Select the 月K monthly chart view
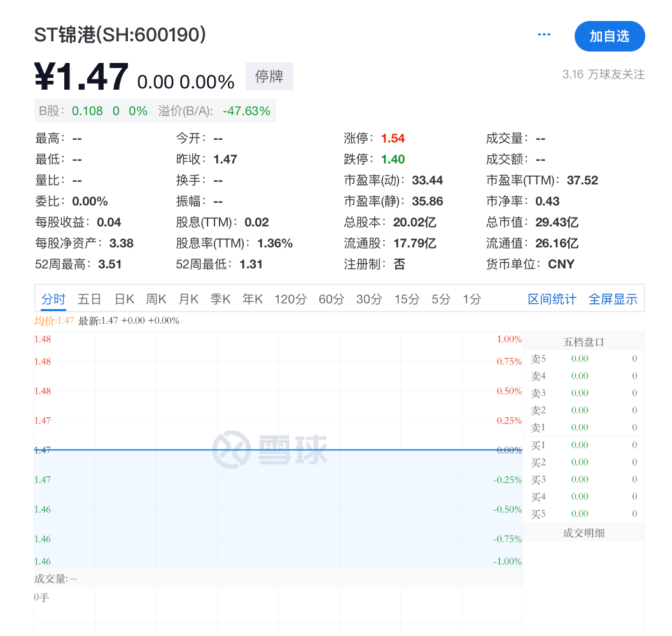Viewport: 672px width, 636px height. coord(188,299)
